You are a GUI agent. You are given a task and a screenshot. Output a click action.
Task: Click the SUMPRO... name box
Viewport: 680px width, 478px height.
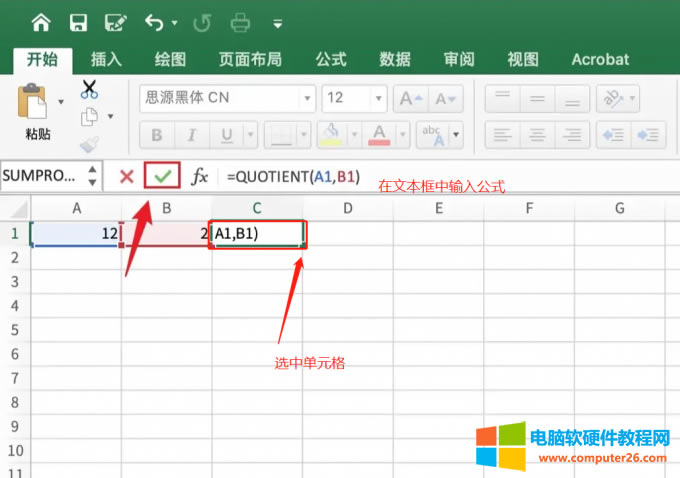click(x=41, y=176)
